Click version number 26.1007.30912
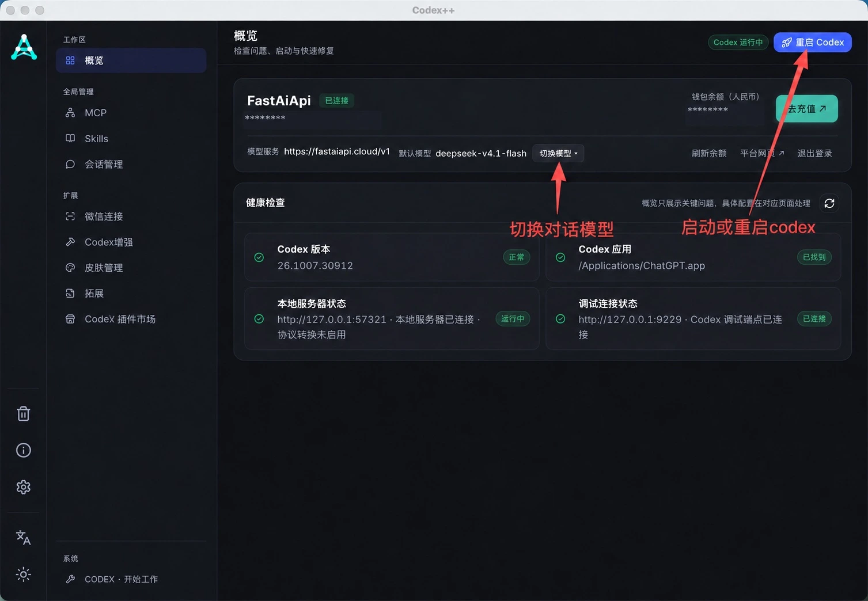Image resolution: width=868 pixels, height=601 pixels. (315, 265)
